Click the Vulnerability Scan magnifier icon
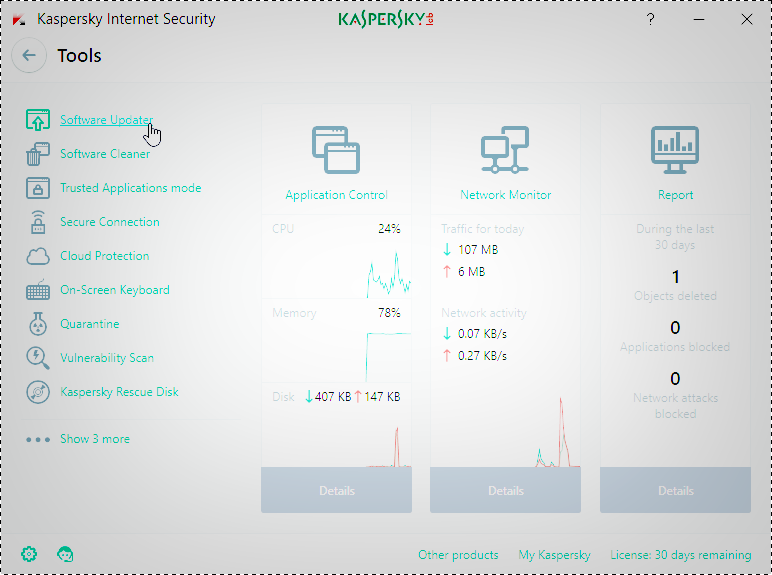The width and height of the screenshot is (772, 575). coord(37,358)
